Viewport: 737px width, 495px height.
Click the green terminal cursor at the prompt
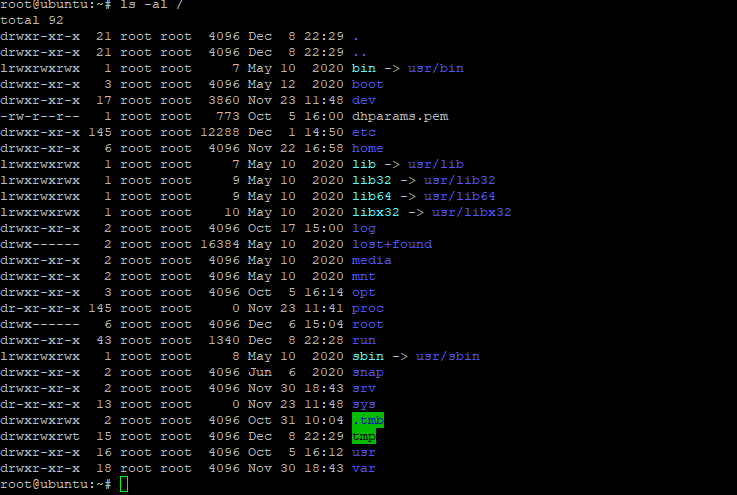coord(124,484)
